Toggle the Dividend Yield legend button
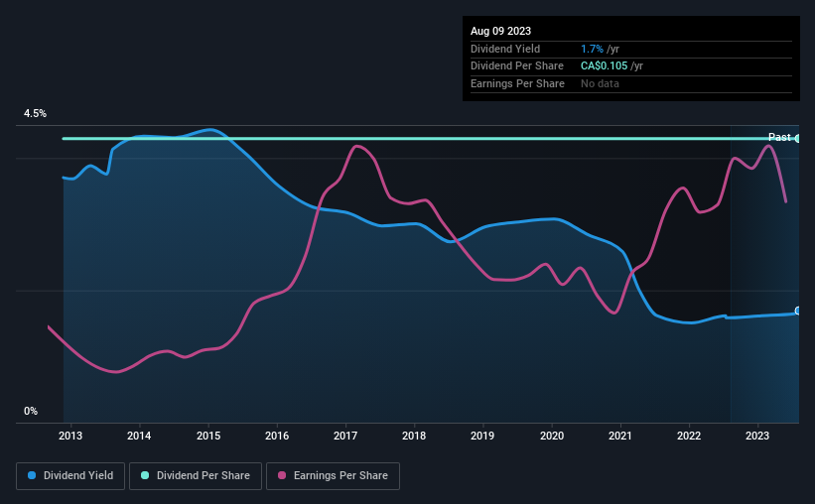This screenshot has width=815, height=504. coord(70,476)
